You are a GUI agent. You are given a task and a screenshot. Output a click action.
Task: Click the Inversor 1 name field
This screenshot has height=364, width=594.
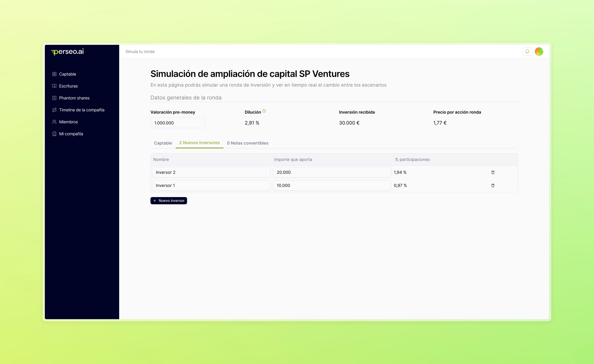click(x=211, y=185)
